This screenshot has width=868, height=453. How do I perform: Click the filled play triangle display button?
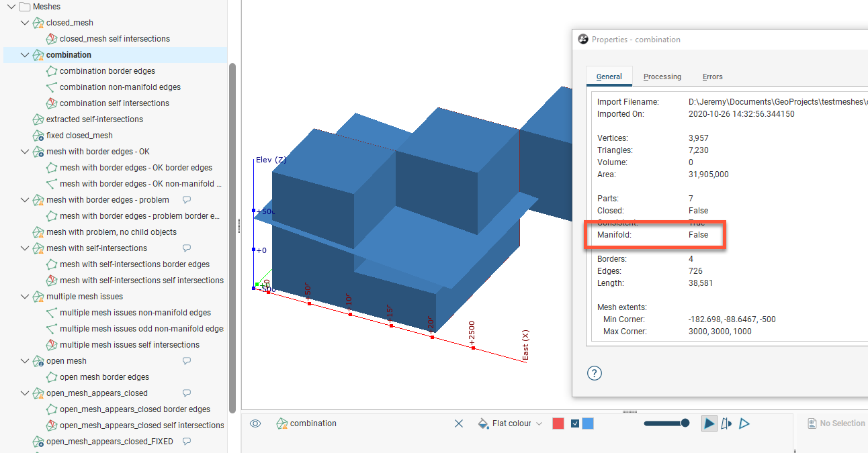[x=709, y=423]
